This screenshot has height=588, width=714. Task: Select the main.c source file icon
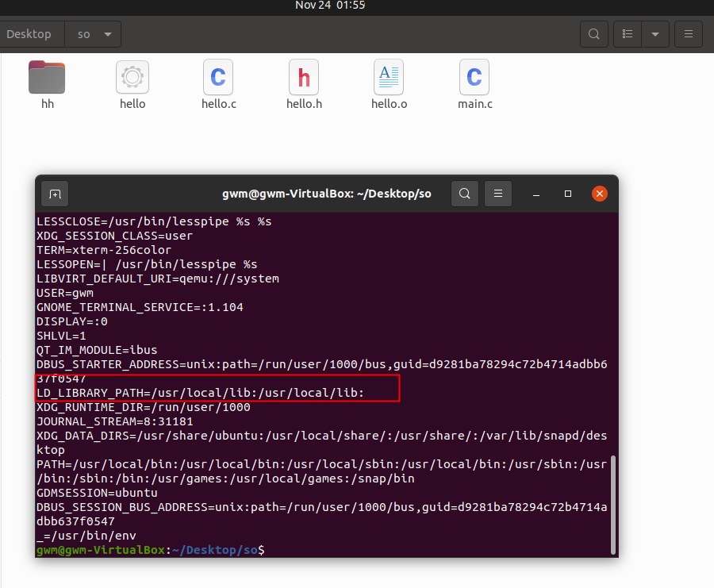click(x=474, y=77)
